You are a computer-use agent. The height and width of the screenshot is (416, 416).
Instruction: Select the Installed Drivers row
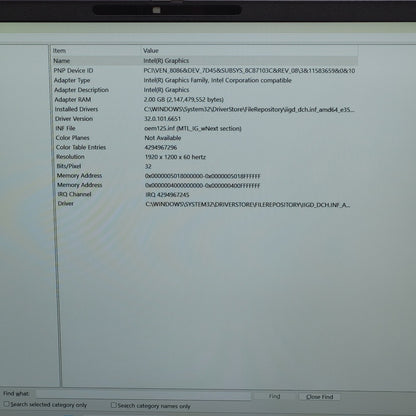(204, 109)
